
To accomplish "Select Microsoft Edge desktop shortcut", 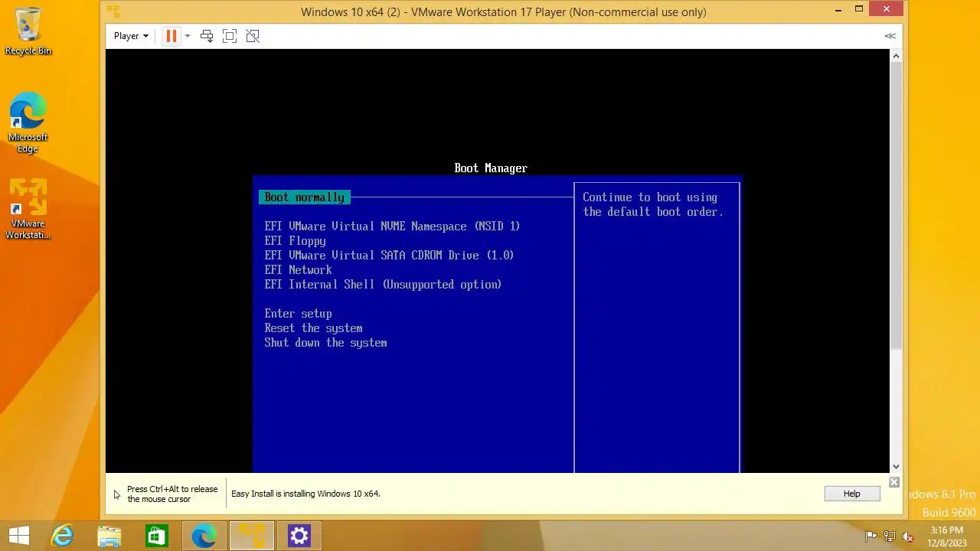I will click(28, 122).
